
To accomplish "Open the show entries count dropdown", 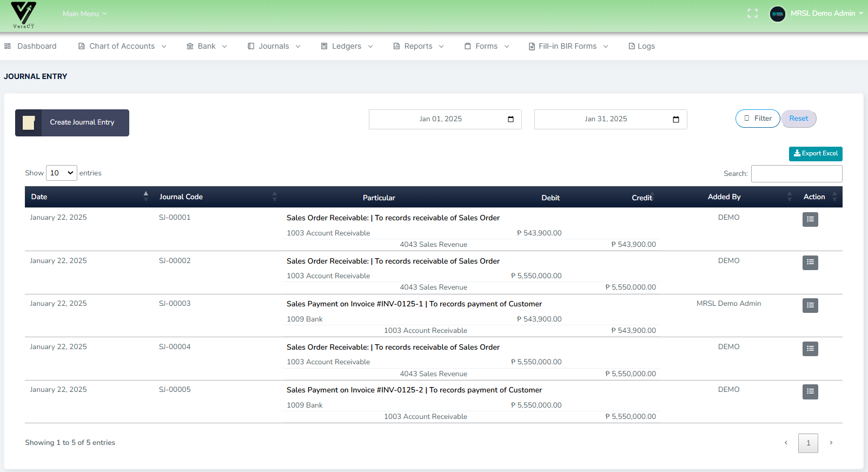I will (x=62, y=173).
